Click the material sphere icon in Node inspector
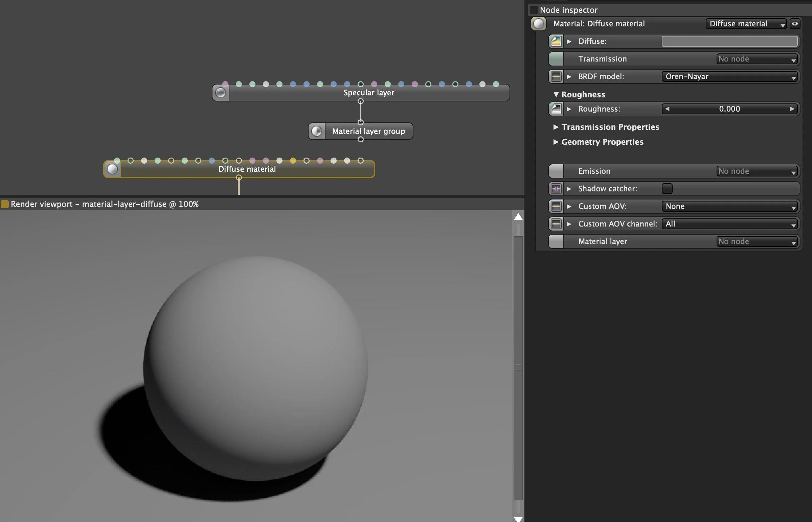812x522 pixels. point(538,24)
